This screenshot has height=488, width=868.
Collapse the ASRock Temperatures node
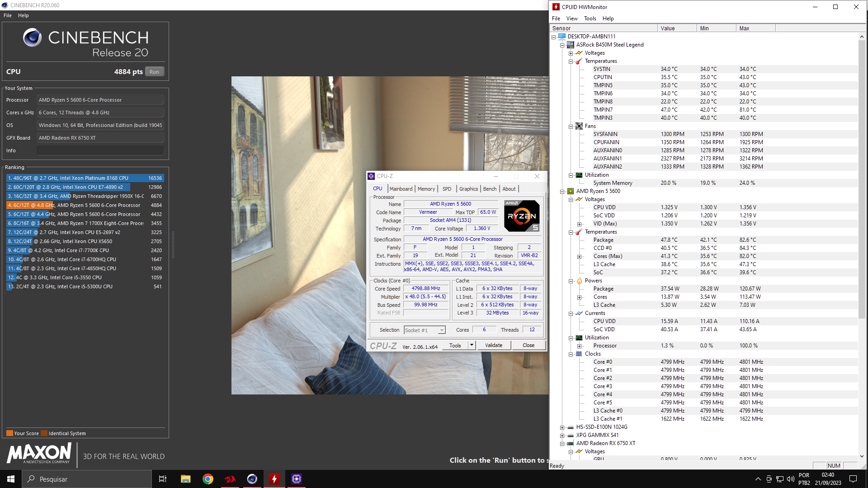click(x=571, y=61)
